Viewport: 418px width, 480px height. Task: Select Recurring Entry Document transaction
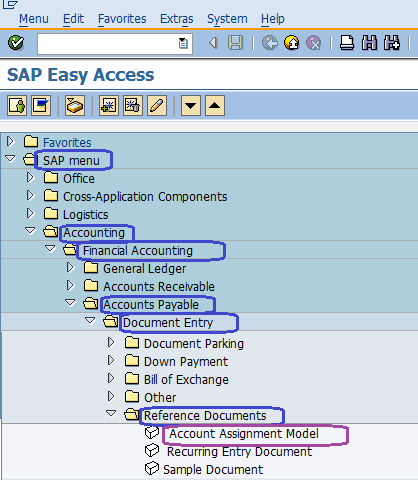[x=239, y=452]
